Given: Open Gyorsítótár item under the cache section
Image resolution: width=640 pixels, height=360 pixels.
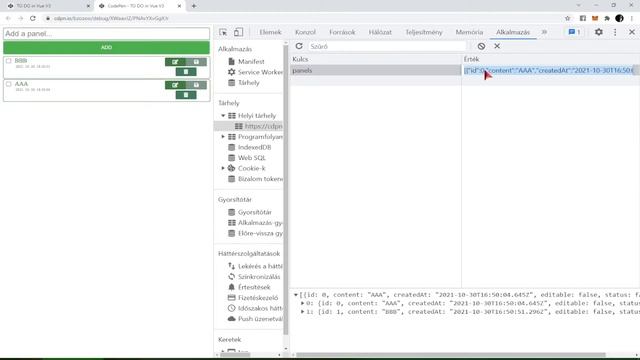Looking at the screenshot, I should point(250,212).
